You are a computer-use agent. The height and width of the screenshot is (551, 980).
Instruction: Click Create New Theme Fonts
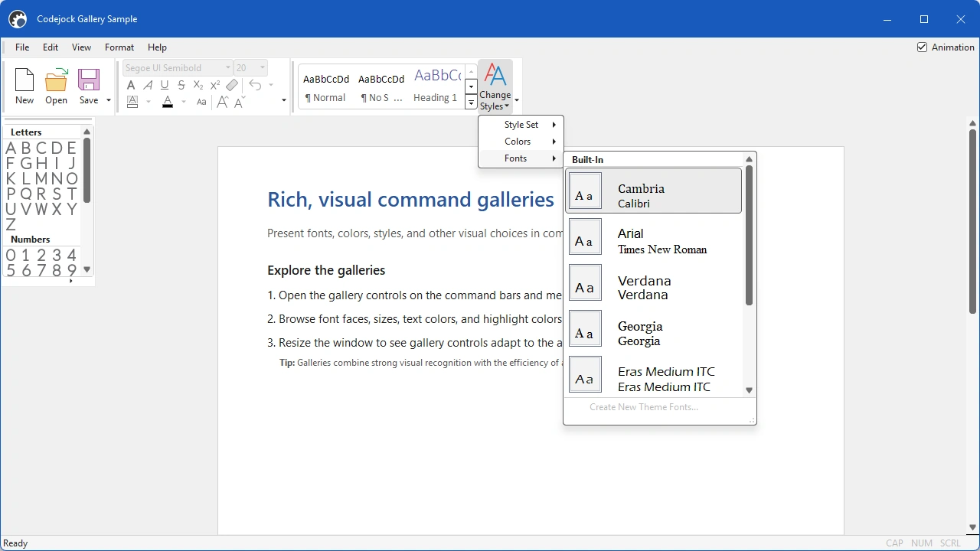point(644,407)
